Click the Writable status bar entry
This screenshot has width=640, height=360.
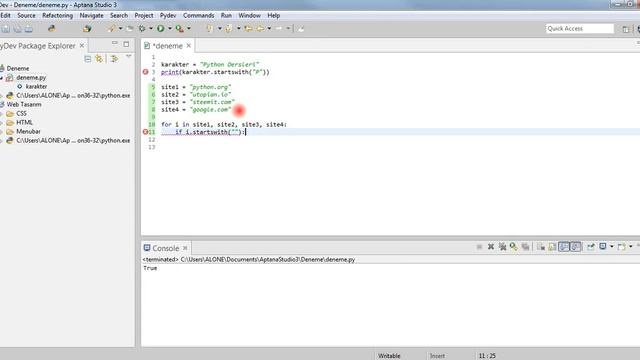tap(389, 356)
